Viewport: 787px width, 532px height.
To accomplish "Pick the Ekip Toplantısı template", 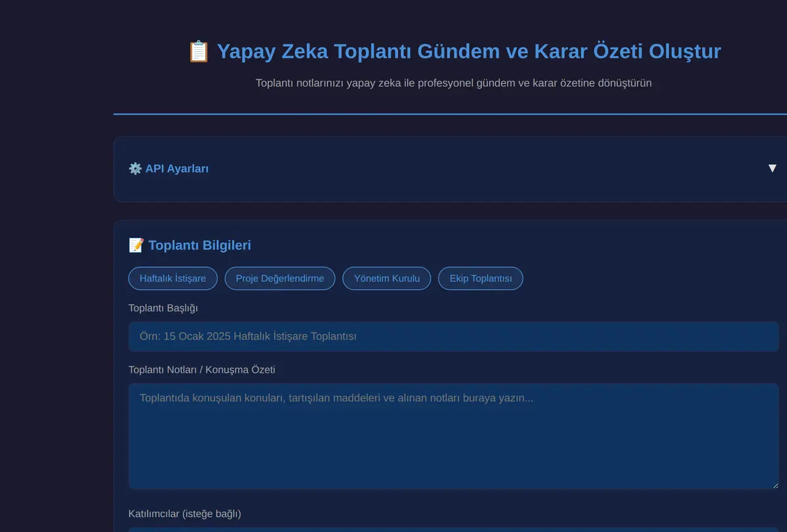I will coord(481,278).
